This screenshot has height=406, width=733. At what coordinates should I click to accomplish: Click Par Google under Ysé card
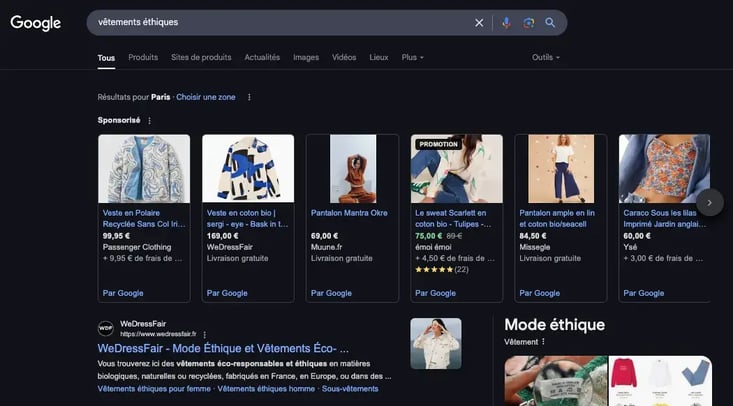644,293
